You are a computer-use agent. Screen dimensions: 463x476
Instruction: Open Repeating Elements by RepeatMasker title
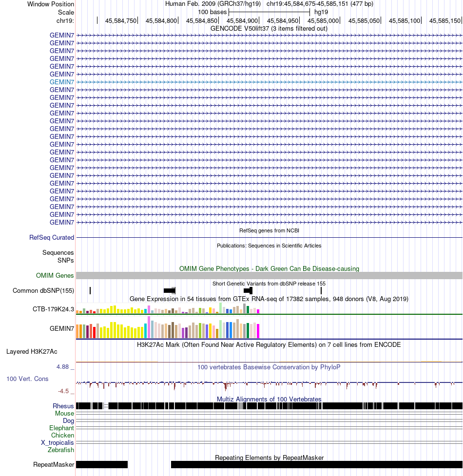tap(269, 458)
